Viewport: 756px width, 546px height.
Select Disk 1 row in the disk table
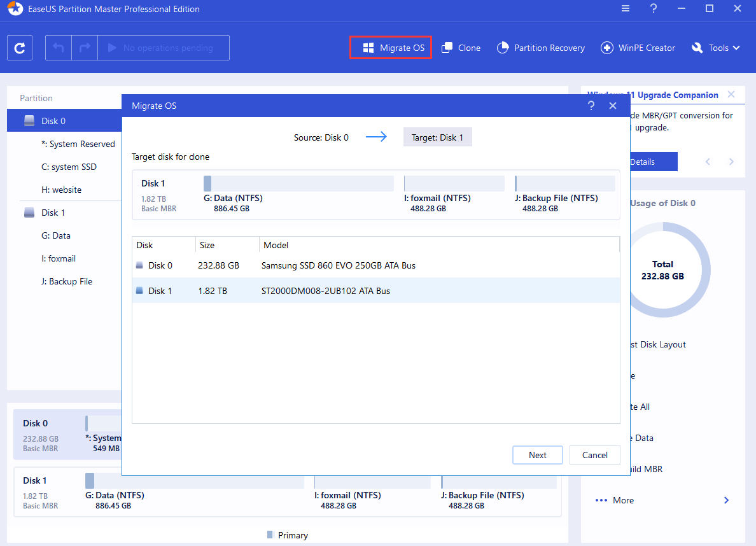click(x=375, y=291)
